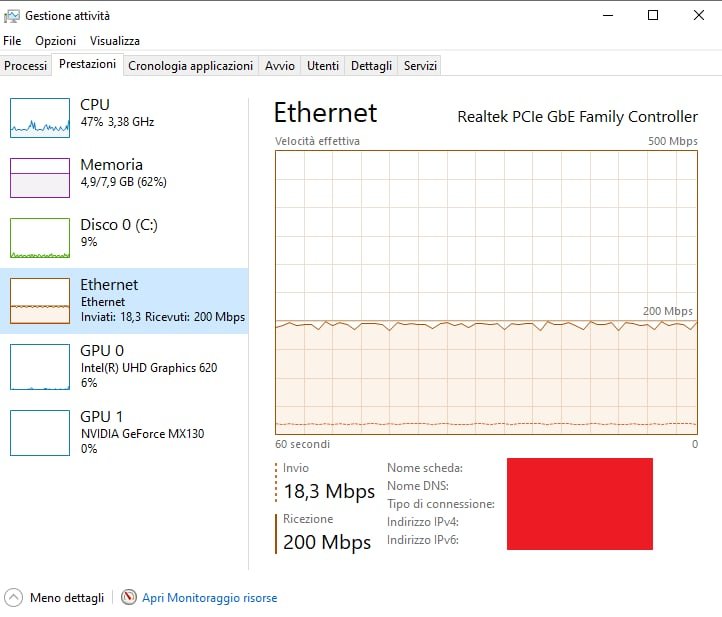
Task: Click the Apri Monitoraggio risorse link
Action: [x=210, y=598]
